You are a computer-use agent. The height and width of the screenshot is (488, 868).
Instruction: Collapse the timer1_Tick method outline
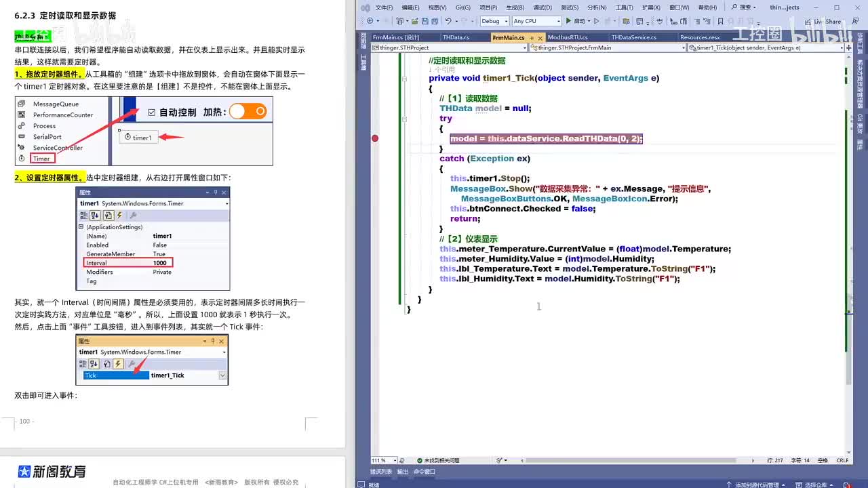[405, 79]
